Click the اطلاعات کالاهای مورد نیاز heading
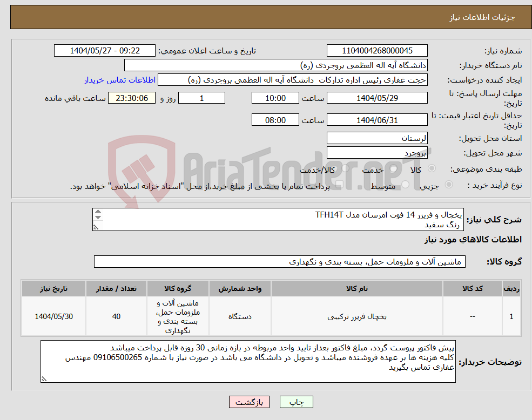The width and height of the screenshot is (532, 420). [473, 240]
